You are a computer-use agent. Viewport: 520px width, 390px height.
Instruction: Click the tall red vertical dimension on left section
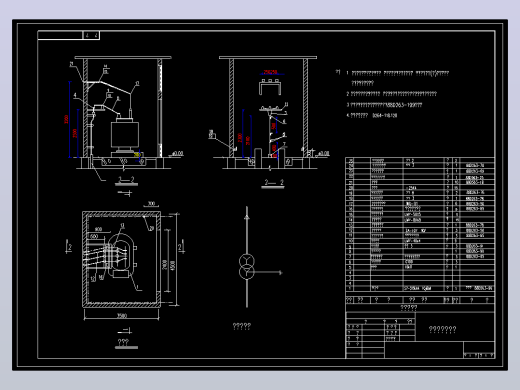tap(66, 119)
